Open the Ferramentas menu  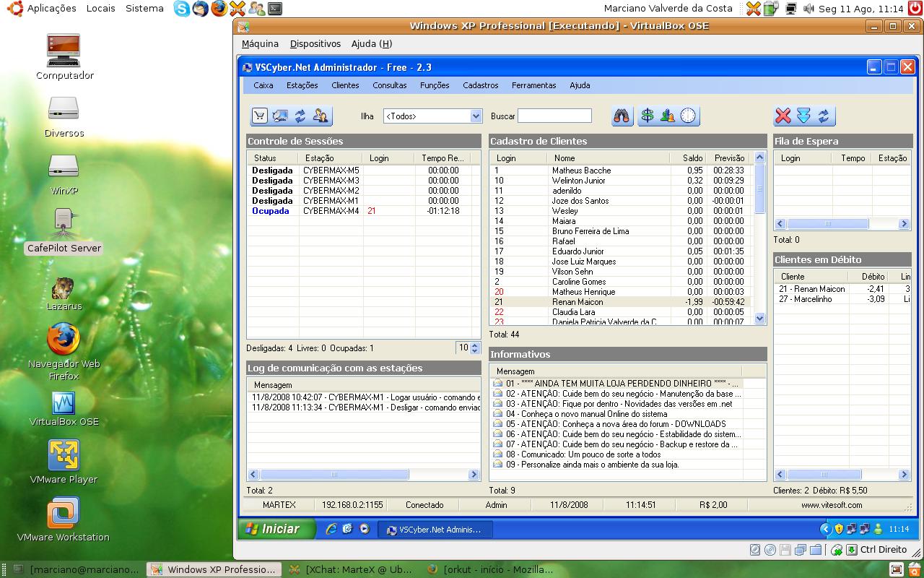pos(533,85)
